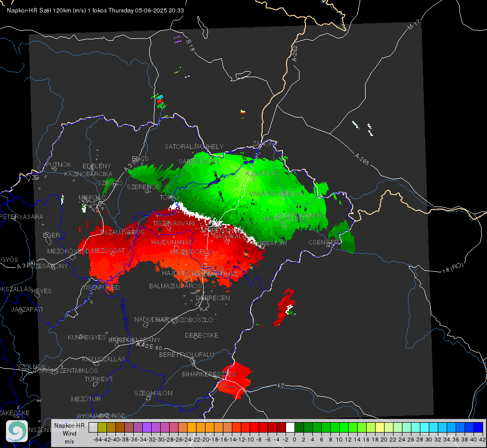Select the grey first swatch of the wind legend
Viewport: 487px width, 448px height.
click(93, 427)
